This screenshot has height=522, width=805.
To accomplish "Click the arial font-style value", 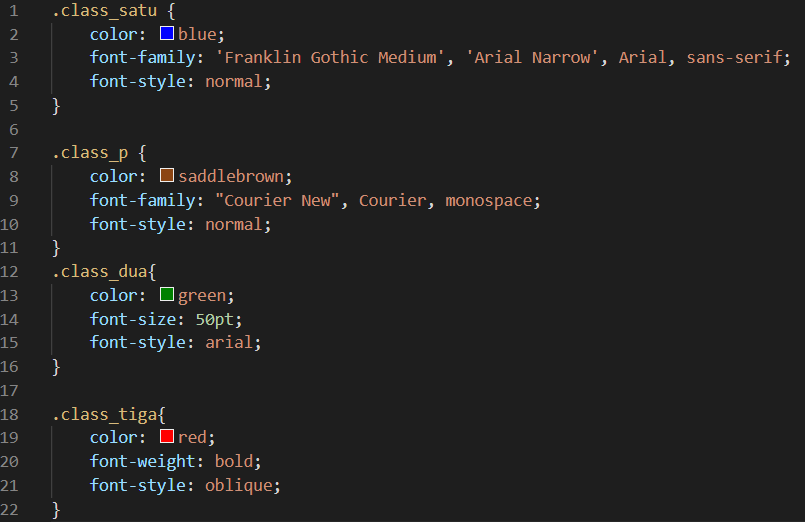I will point(230,342).
